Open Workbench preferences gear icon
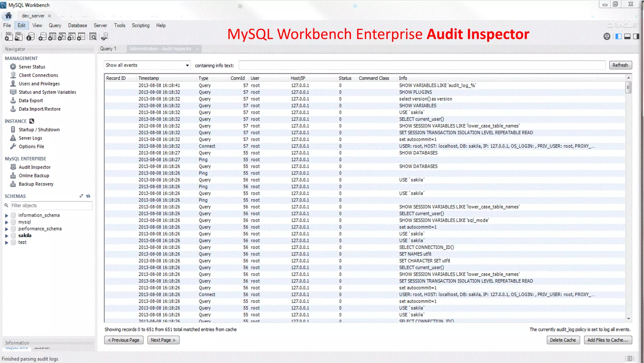Viewport: 644px width, 363px height. coord(607,37)
